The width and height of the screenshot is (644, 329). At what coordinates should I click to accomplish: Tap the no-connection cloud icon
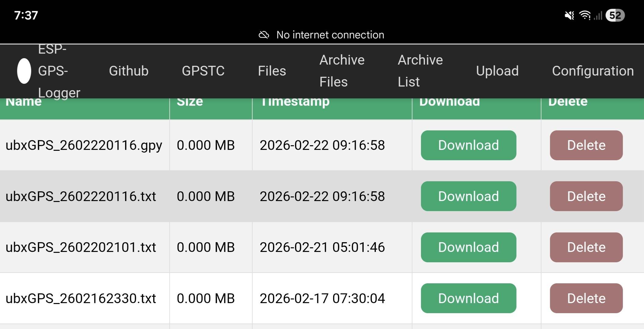click(x=264, y=35)
